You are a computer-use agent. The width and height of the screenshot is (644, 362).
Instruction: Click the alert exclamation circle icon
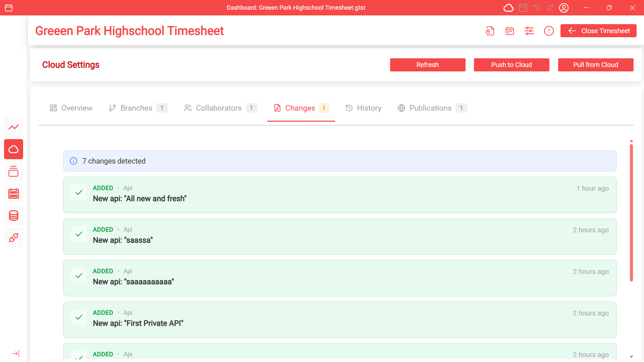pos(549,31)
